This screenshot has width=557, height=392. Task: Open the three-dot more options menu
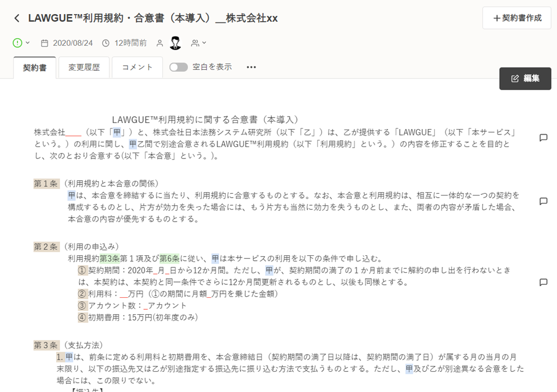click(251, 67)
